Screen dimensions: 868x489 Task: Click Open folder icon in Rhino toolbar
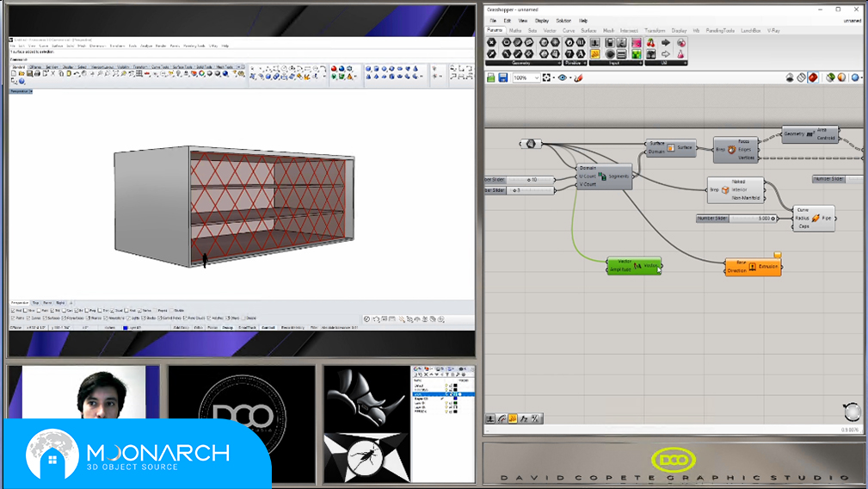tap(22, 73)
